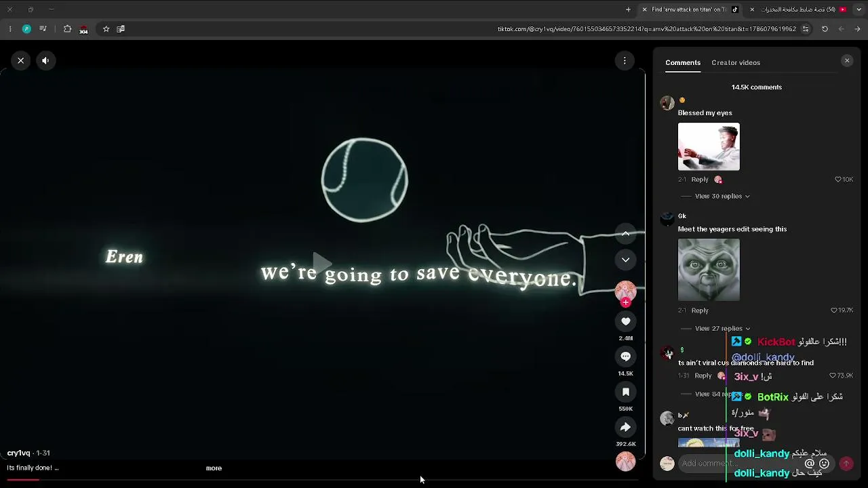Reply to the "Meet the yeagers edit" comment

(x=700, y=310)
